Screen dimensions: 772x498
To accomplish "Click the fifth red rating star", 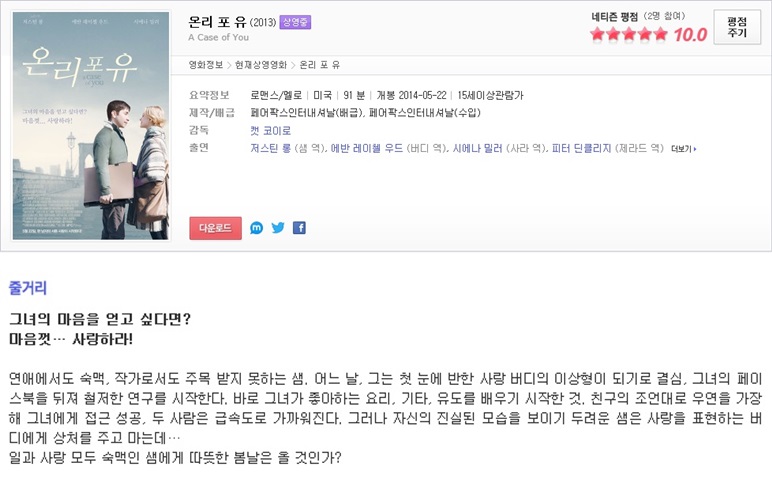I will [x=660, y=34].
